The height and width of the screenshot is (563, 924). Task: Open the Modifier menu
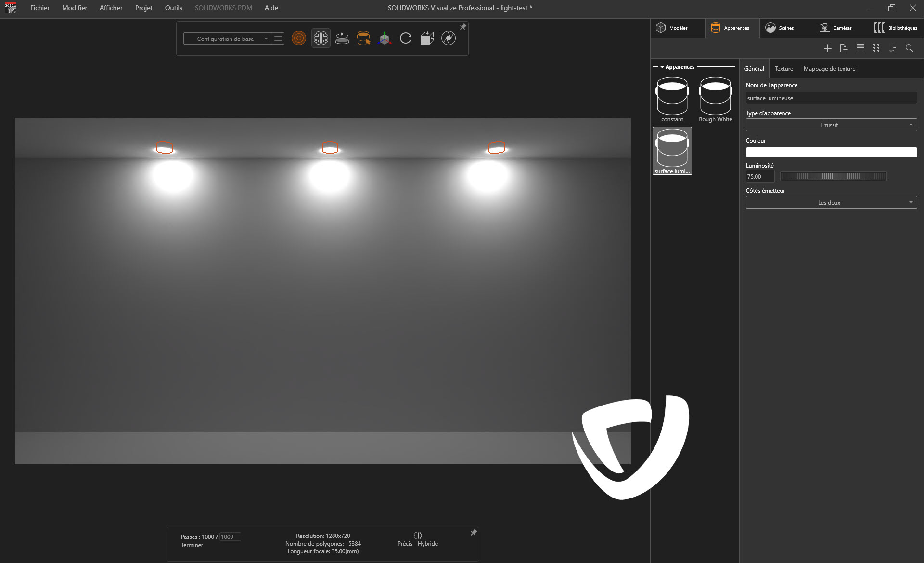pos(75,8)
